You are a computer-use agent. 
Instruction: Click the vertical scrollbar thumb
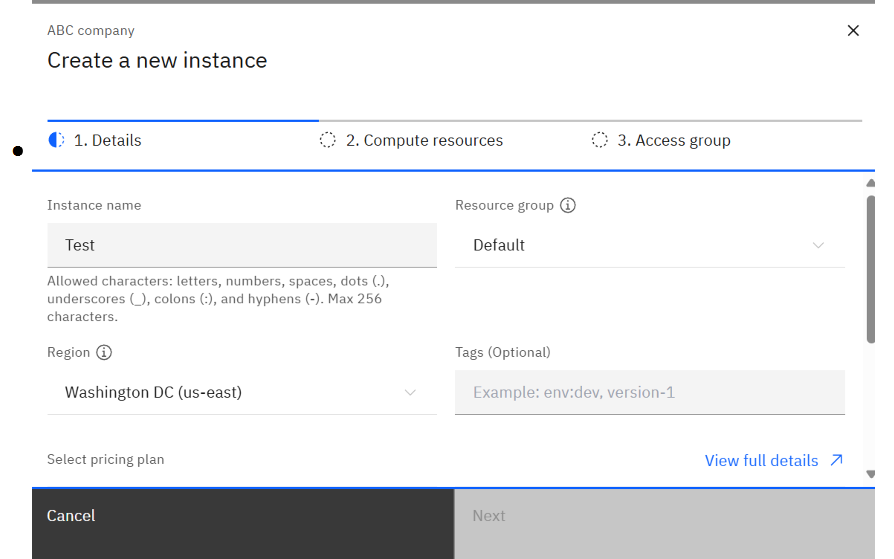[x=871, y=270]
